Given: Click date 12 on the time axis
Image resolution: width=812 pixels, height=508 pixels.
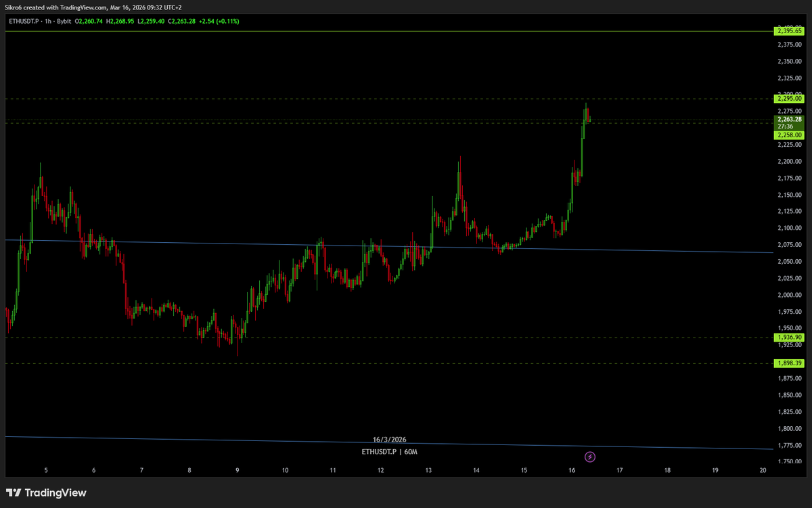Looking at the screenshot, I should (381, 470).
